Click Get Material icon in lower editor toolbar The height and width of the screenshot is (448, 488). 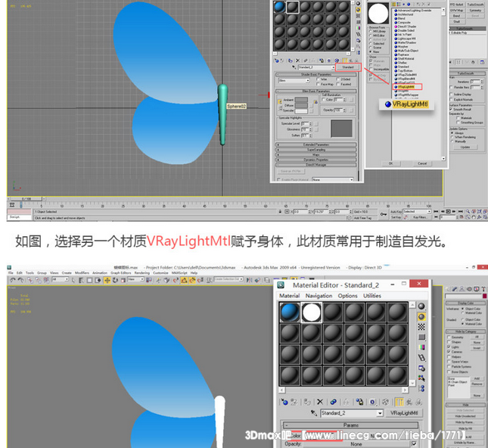[284, 402]
